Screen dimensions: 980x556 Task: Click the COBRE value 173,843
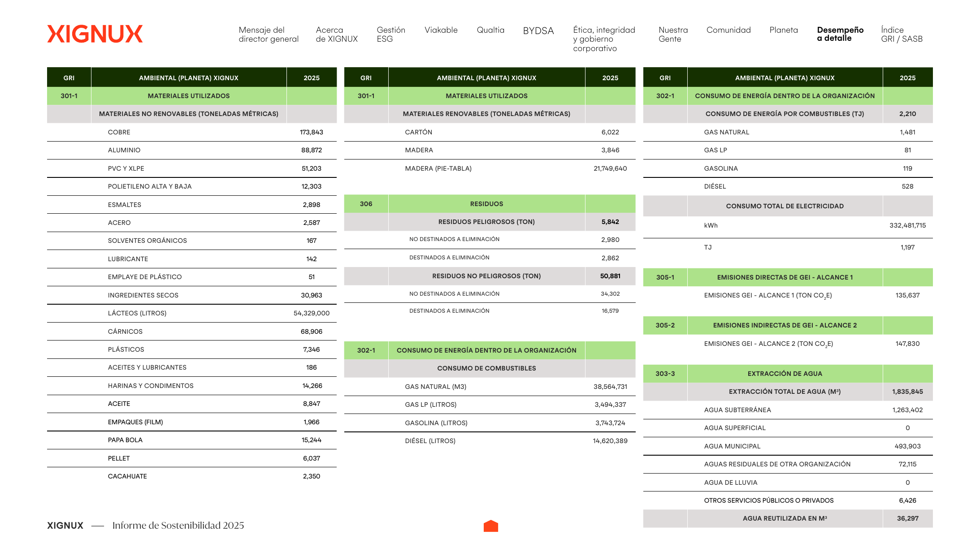(x=312, y=132)
